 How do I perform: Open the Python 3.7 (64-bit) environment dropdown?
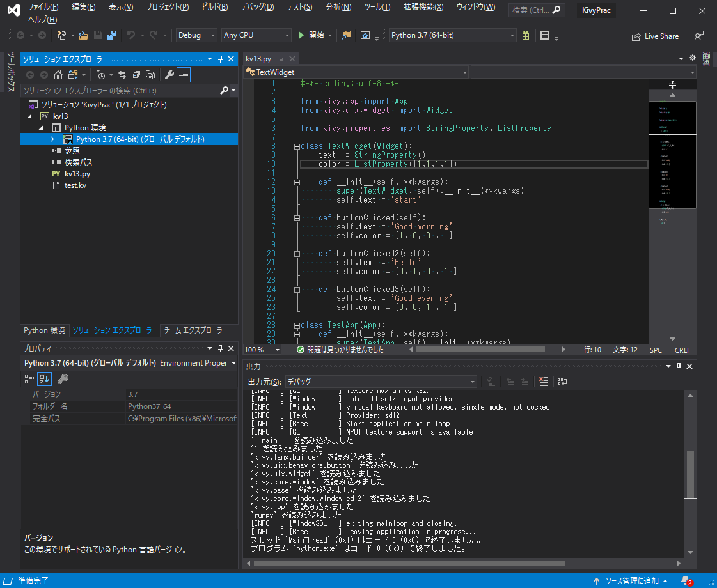pos(452,35)
